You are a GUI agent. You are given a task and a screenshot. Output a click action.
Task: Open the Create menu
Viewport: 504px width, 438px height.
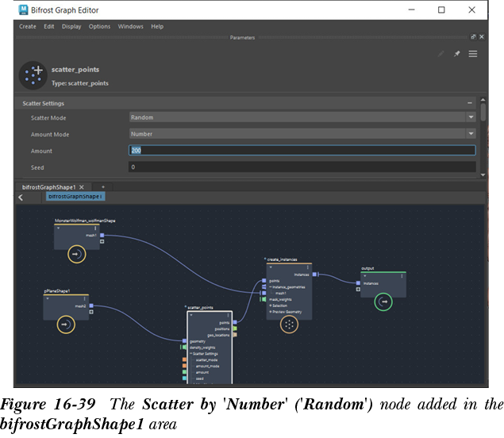[28, 26]
